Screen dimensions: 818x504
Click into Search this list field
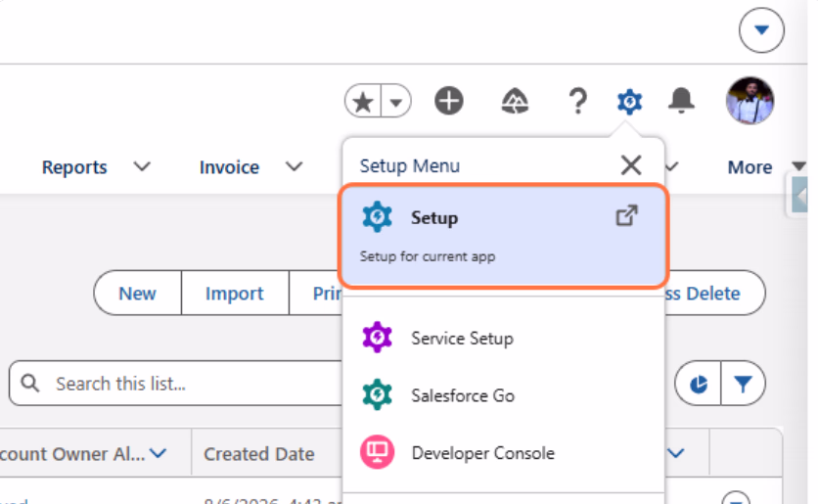point(177,384)
